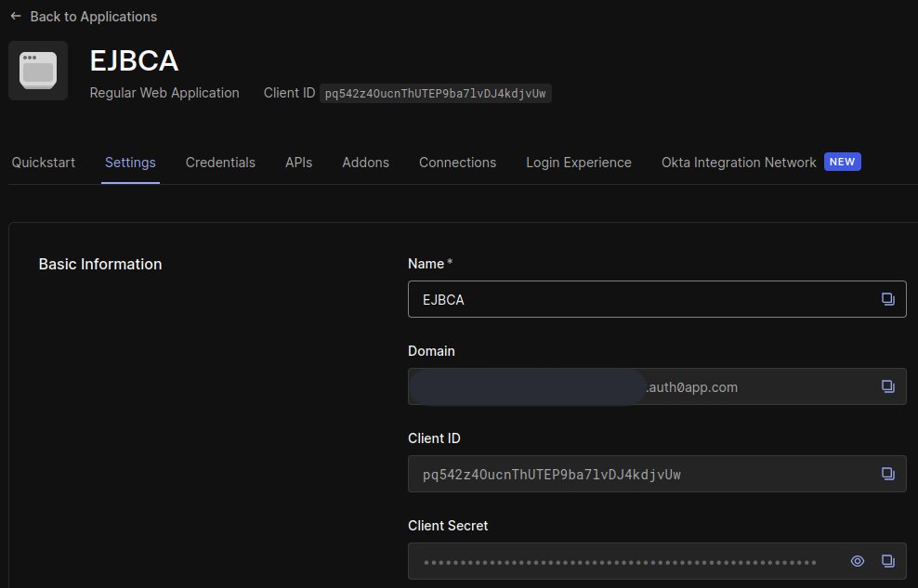The height and width of the screenshot is (588, 918).
Task: Copy the application Name field value
Action: [x=888, y=299]
